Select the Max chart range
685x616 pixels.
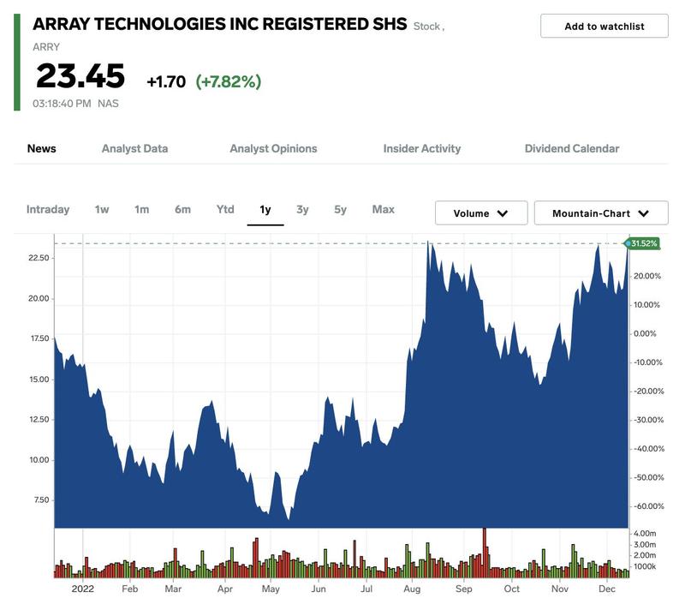coord(383,209)
